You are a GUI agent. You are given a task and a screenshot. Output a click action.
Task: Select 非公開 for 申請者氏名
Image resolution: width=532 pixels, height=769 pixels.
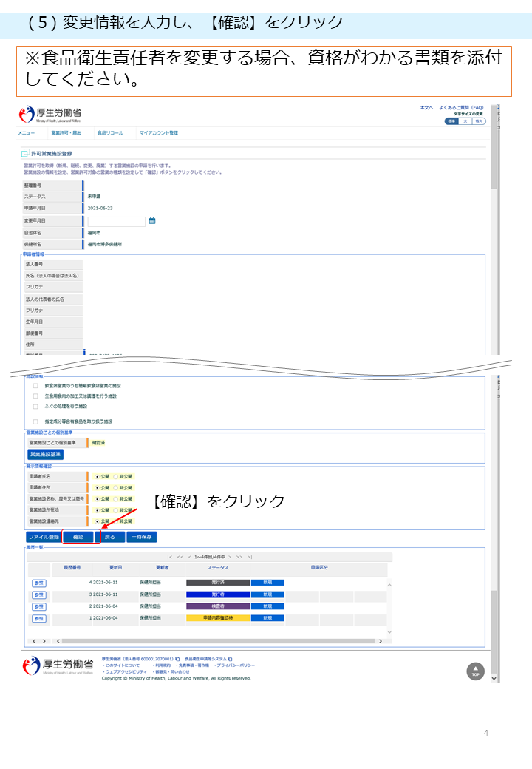[115, 477]
